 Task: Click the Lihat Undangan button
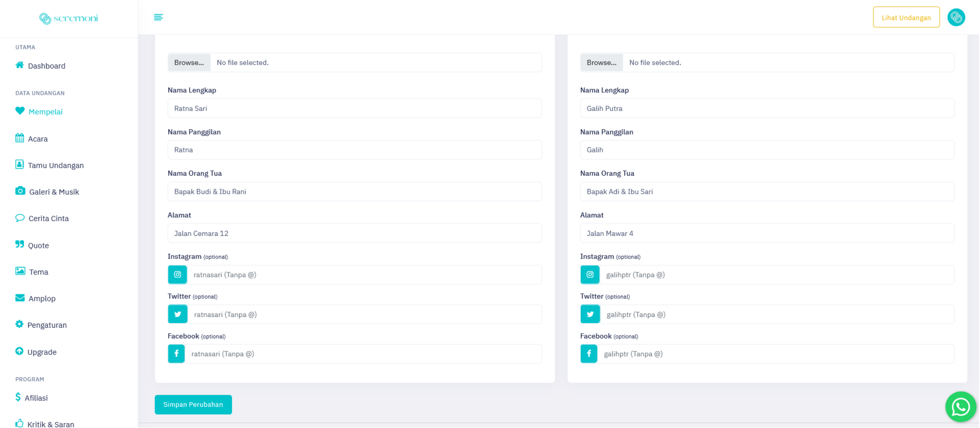click(906, 18)
